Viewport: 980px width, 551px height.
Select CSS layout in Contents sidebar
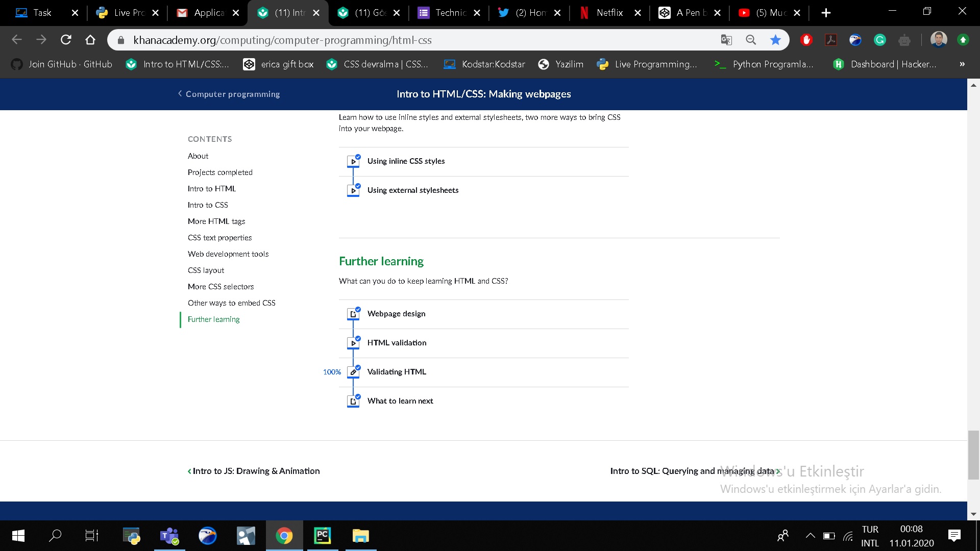(x=206, y=270)
